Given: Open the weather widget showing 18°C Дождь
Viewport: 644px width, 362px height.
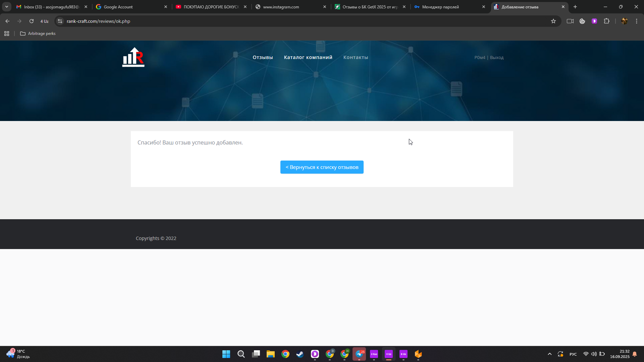Looking at the screenshot, I should pyautogui.click(x=18, y=354).
